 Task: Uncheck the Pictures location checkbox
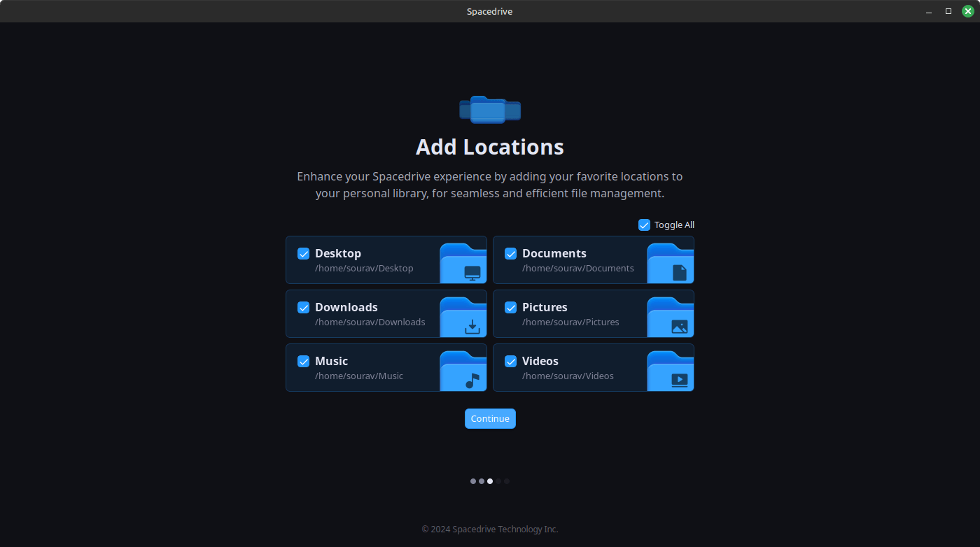[510, 308]
